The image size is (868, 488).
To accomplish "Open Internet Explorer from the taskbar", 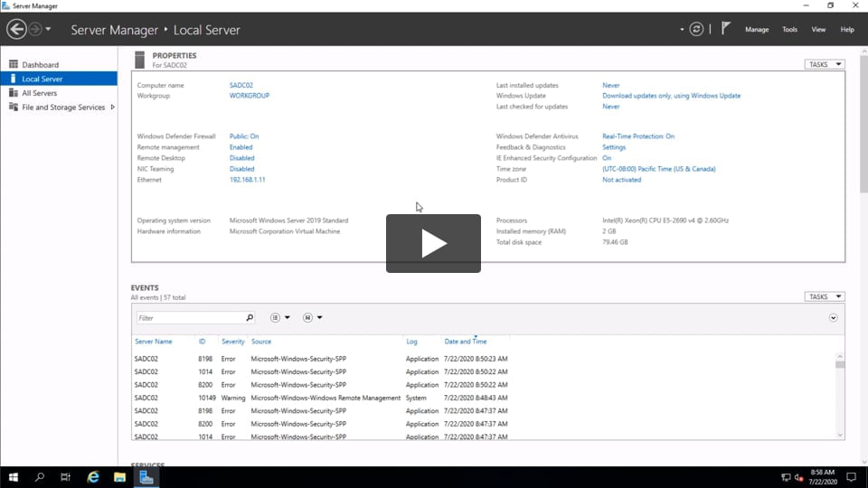I will 93,476.
